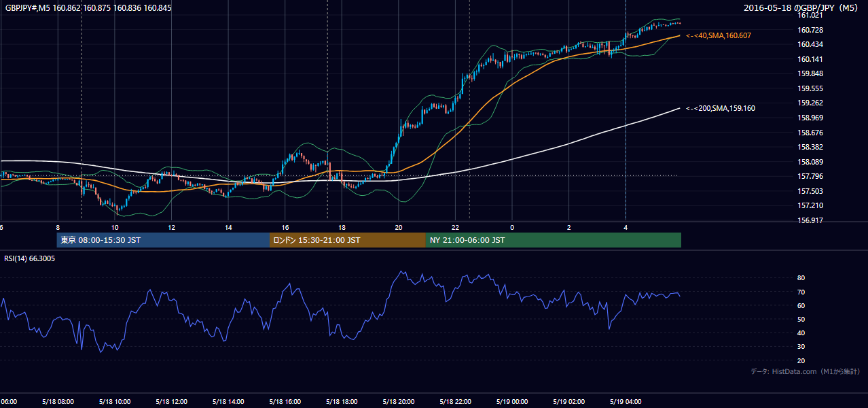Click price level 161.021 on the axis
The image size is (868, 408).
pos(810,16)
